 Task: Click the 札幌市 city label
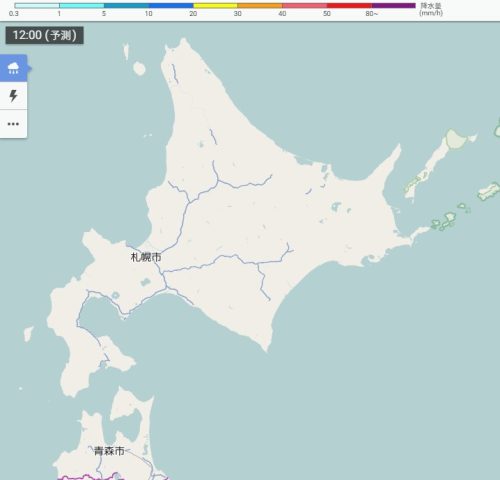coord(146,257)
